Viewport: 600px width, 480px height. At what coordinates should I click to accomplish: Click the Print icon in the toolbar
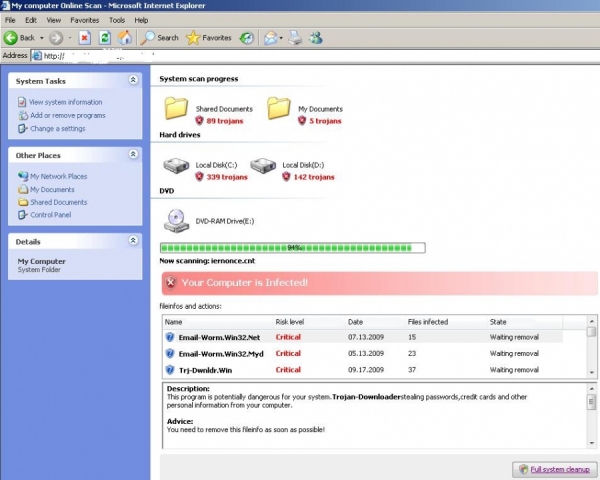tap(295, 38)
